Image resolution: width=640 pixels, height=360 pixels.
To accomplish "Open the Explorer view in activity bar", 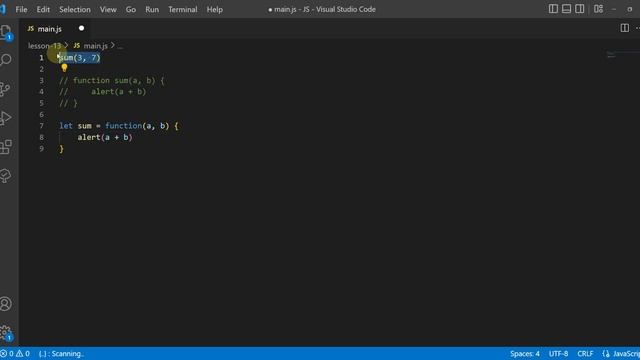I will pos(6,32).
